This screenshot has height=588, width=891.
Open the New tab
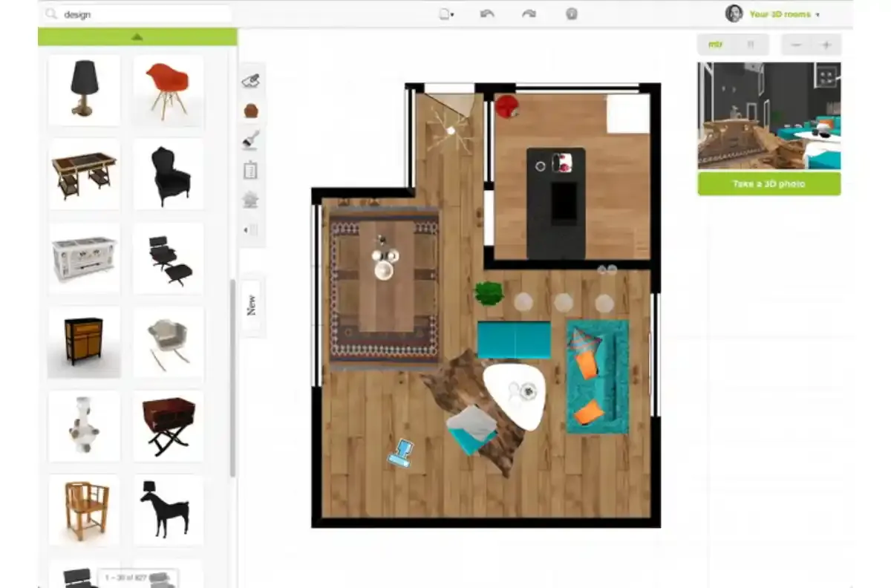(251, 305)
